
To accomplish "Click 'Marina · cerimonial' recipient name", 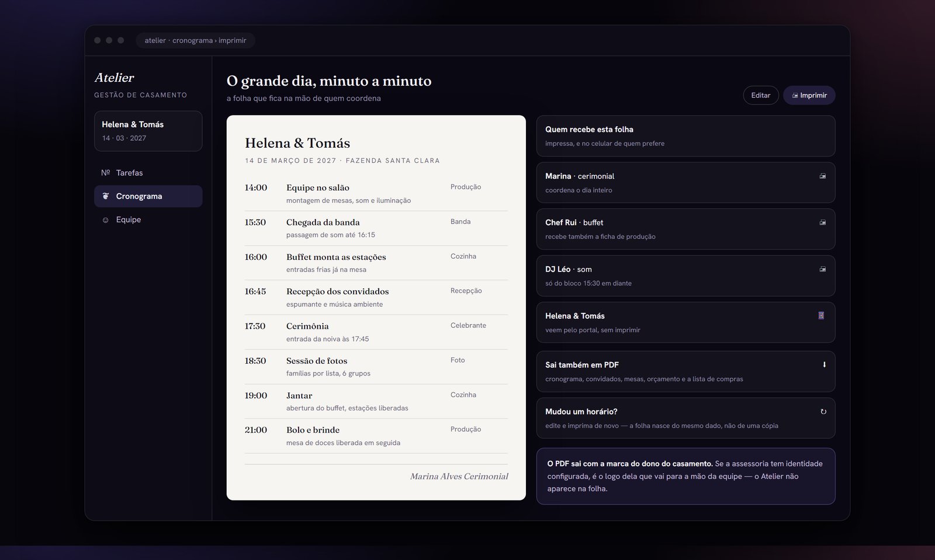I will click(x=580, y=176).
